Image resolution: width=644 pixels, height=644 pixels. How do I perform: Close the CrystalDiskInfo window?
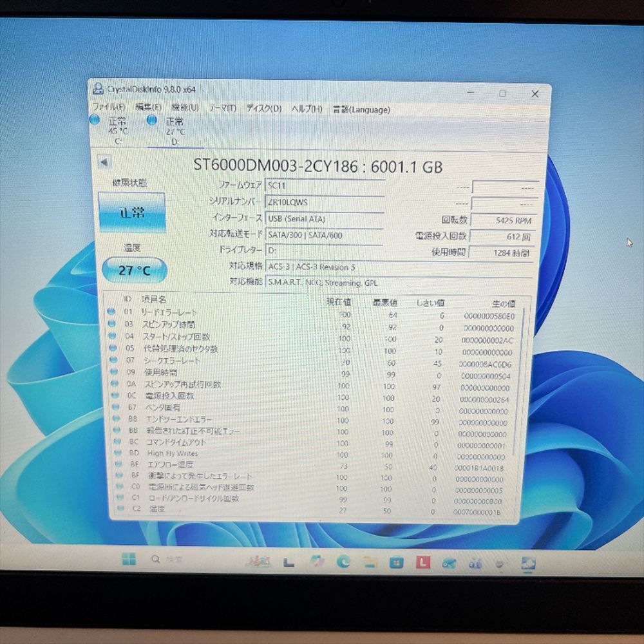click(x=535, y=94)
